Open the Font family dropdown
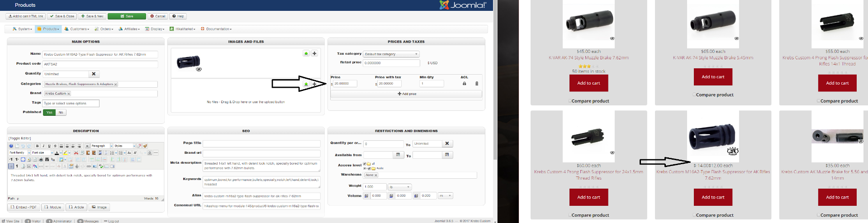Screen dimensions: 868x223 (19, 153)
